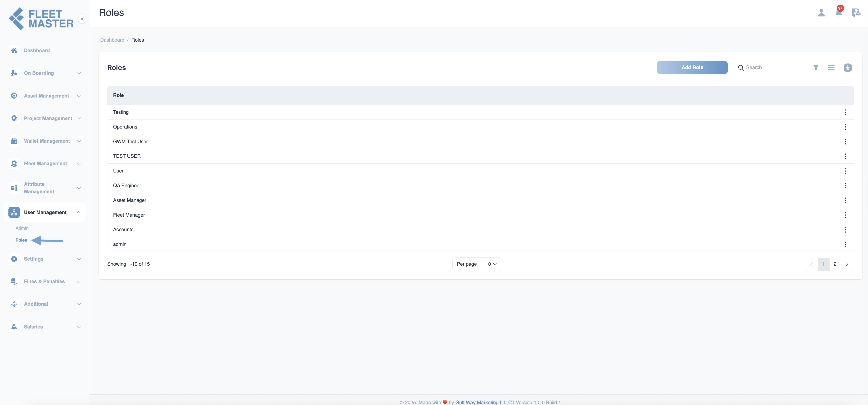Open Dashboard menu label
This screenshot has width=868, height=405.
pyautogui.click(x=37, y=51)
